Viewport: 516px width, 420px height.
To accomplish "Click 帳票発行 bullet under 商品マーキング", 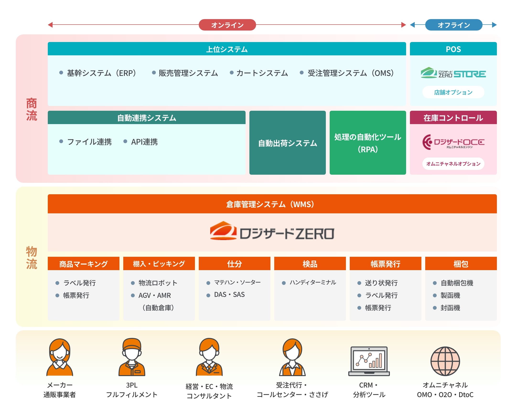I will click(76, 295).
